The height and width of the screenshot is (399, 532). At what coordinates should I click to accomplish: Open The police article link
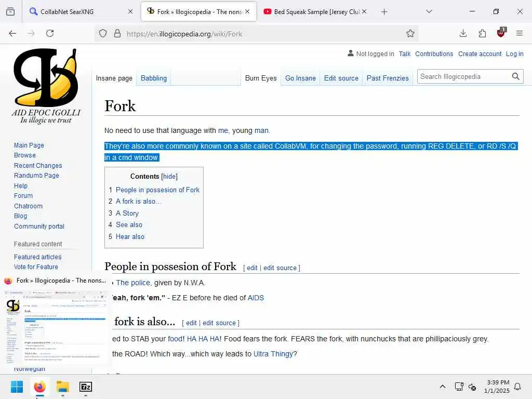click(133, 283)
